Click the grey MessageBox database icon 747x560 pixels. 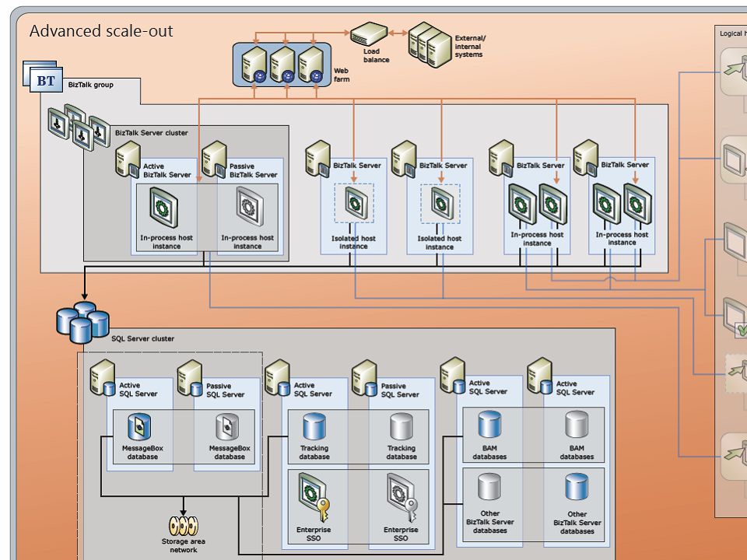tap(227, 426)
